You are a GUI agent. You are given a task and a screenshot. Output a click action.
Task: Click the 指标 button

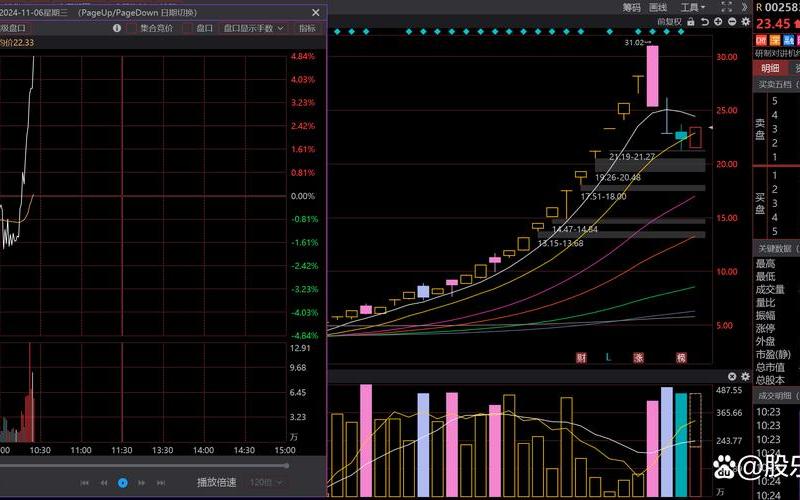[x=307, y=28]
